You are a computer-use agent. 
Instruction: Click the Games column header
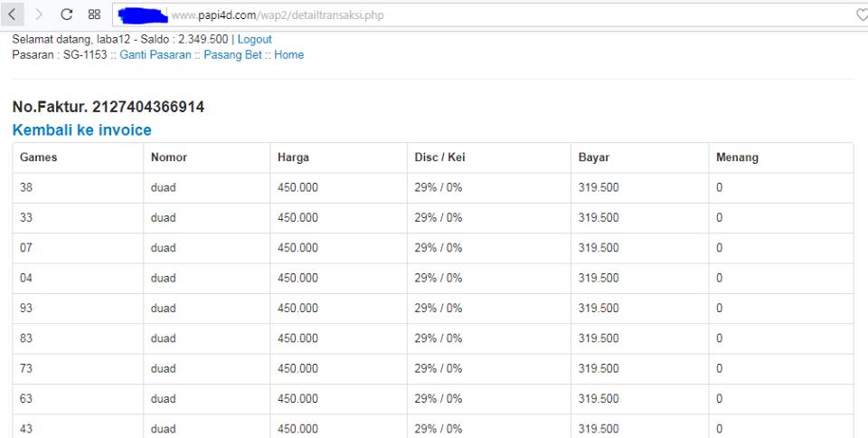39,157
